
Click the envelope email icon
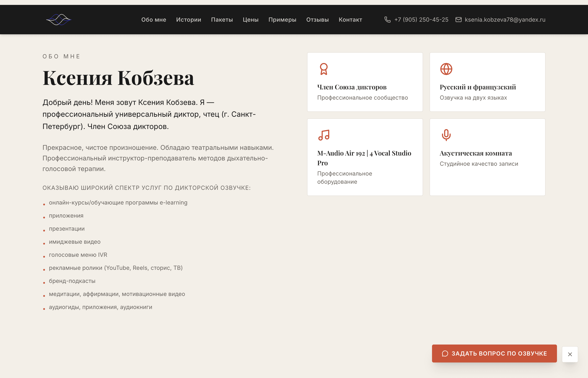[458, 20]
